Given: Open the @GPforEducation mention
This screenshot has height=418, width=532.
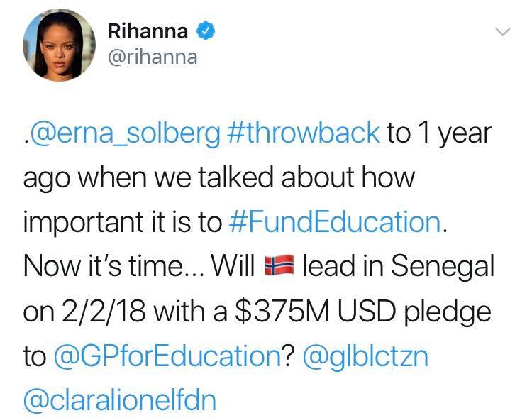Looking at the screenshot, I should pos(166,355).
